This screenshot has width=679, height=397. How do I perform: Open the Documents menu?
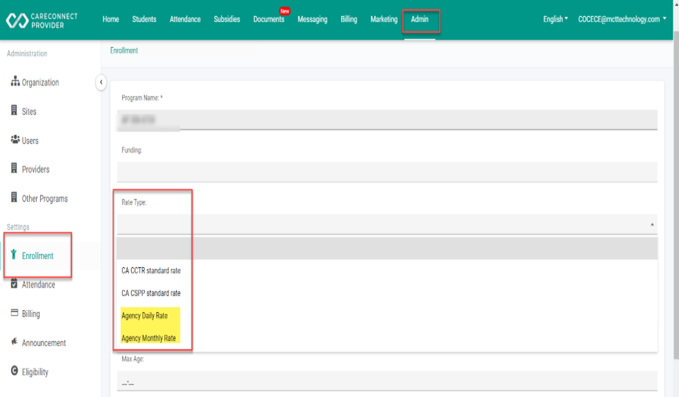(x=269, y=19)
